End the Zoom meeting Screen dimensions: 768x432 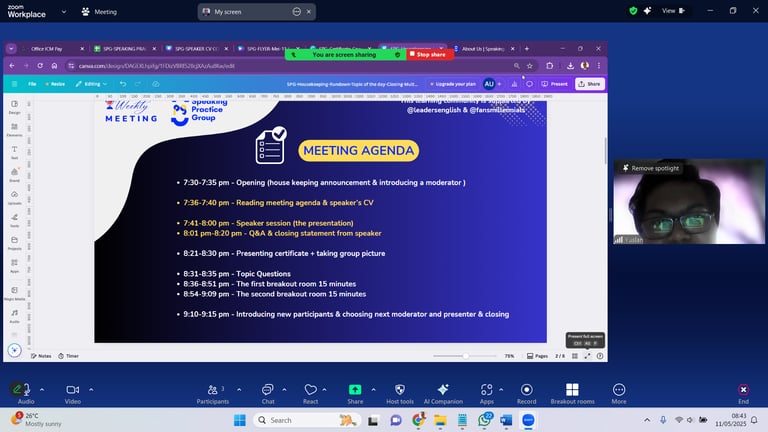coord(743,393)
